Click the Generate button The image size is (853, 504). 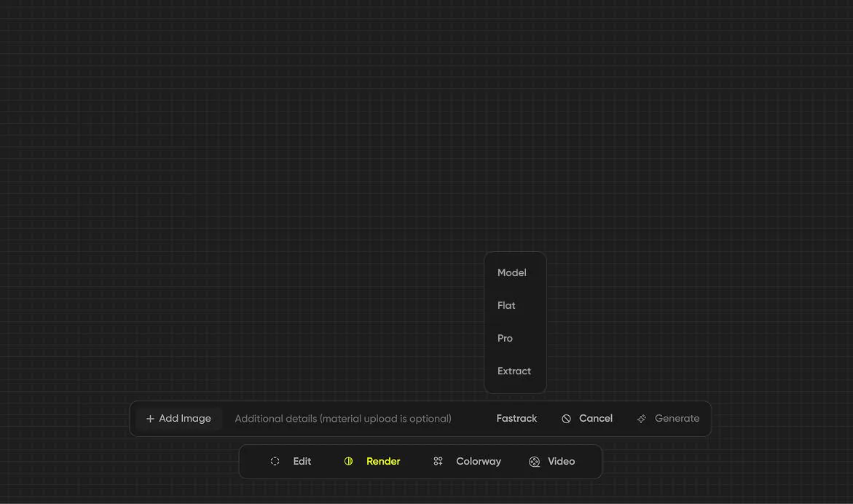pyautogui.click(x=667, y=419)
